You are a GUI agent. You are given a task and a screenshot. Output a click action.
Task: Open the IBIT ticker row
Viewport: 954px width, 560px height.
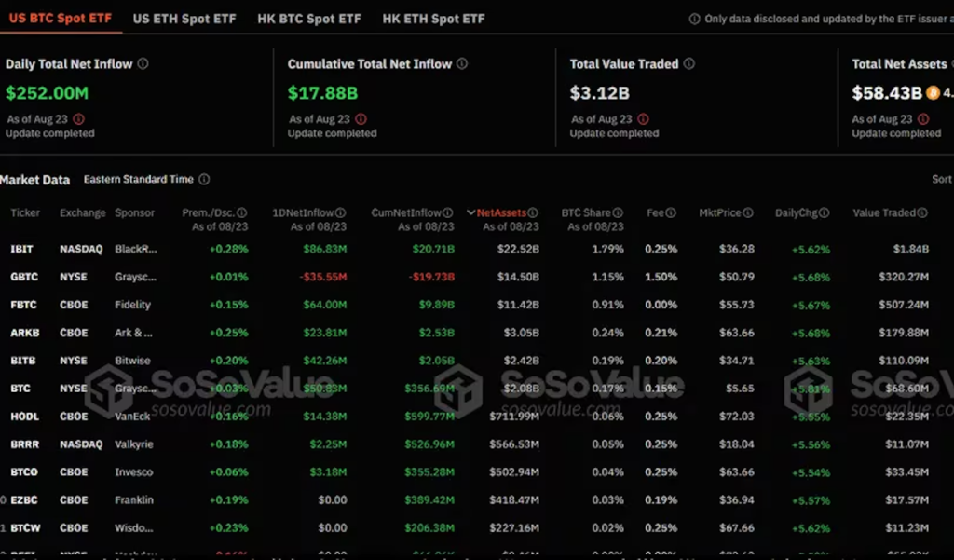click(477, 249)
